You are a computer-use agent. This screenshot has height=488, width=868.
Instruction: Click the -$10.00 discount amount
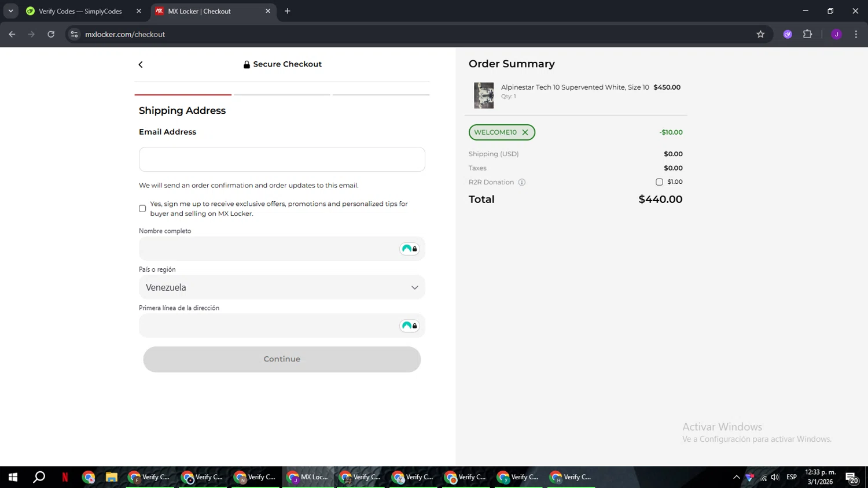pyautogui.click(x=671, y=132)
